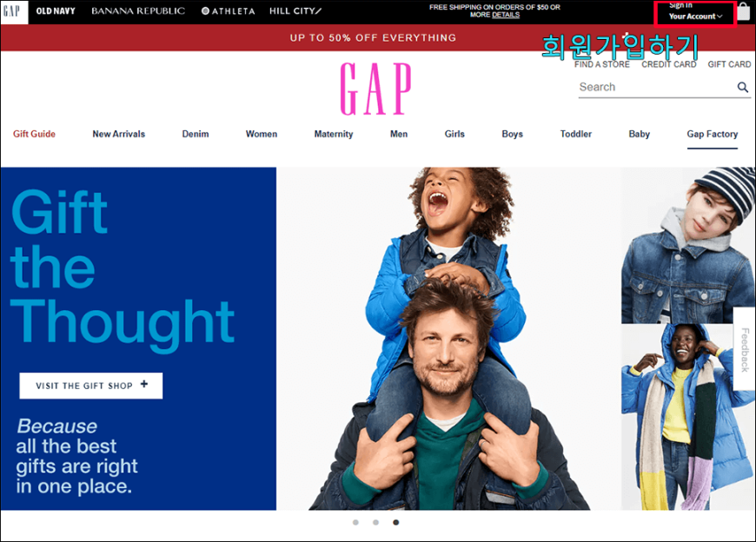Click the Gift the Thought headline
756x542 pixels.
[122, 270]
